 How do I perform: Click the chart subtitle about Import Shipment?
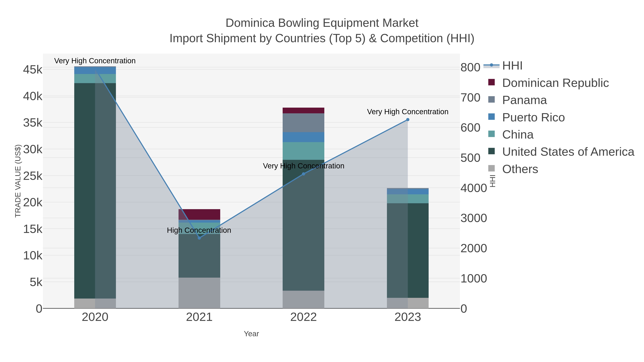(322, 38)
